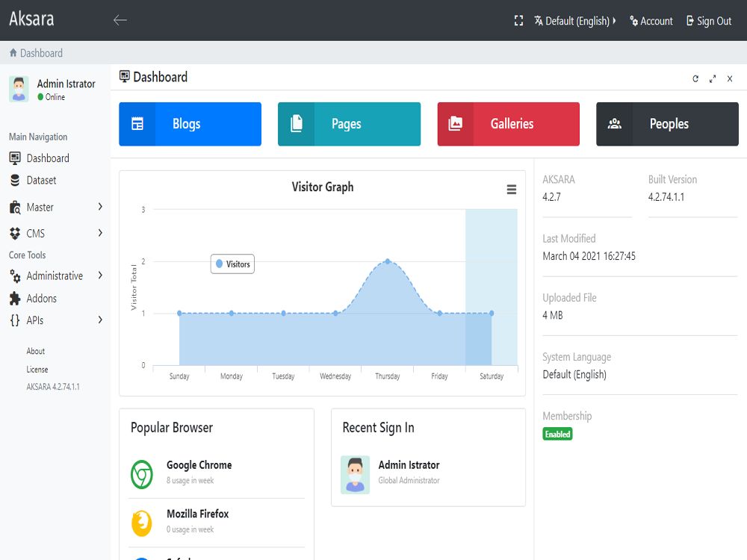
Task: Open the Visitor Graph hamburger menu
Action: 512,190
